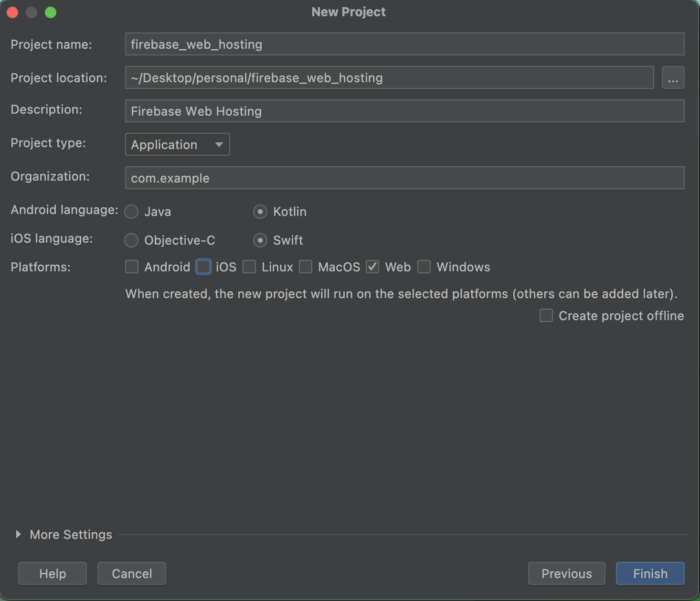
Task: Close the New Project window
Action: coord(12,12)
